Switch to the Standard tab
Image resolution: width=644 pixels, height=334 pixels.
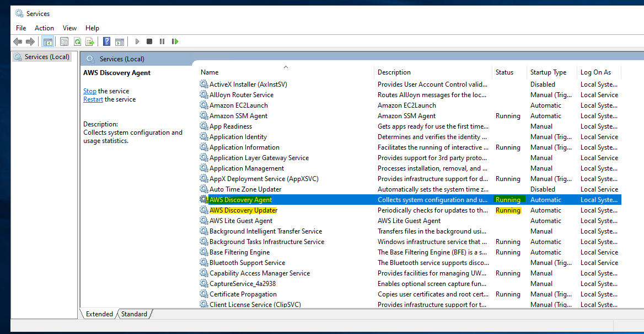tap(135, 314)
